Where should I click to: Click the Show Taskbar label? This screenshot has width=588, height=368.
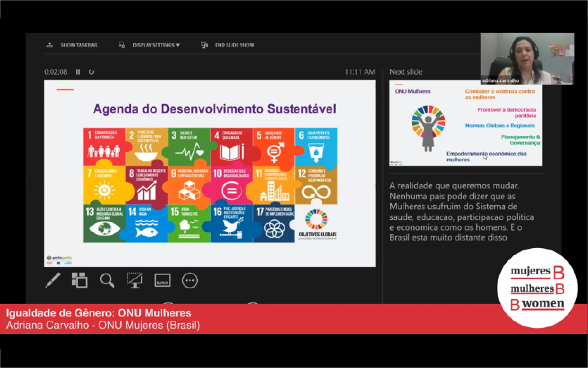click(x=79, y=45)
